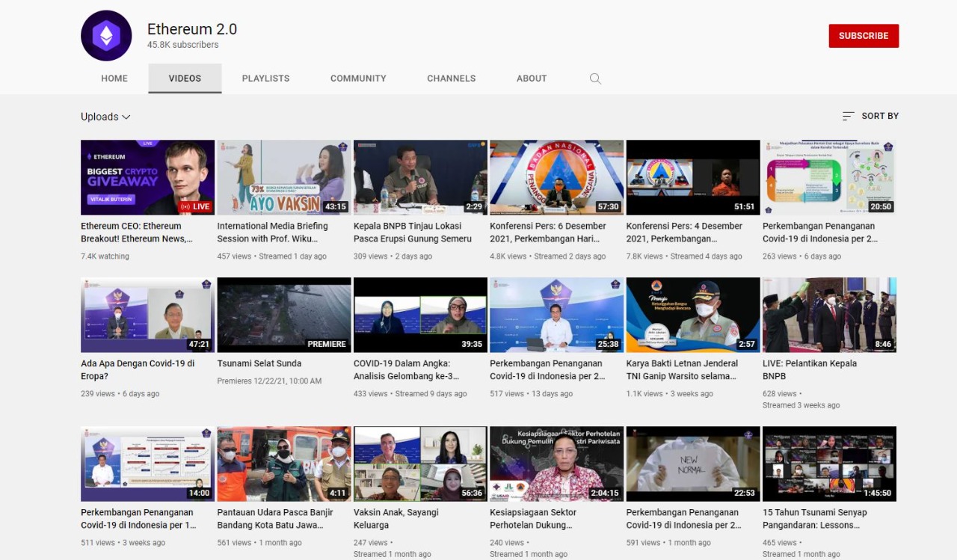Click title 'COVID-19 Dalam Angka: Analisis Gelombang ke-3'

tap(407, 369)
